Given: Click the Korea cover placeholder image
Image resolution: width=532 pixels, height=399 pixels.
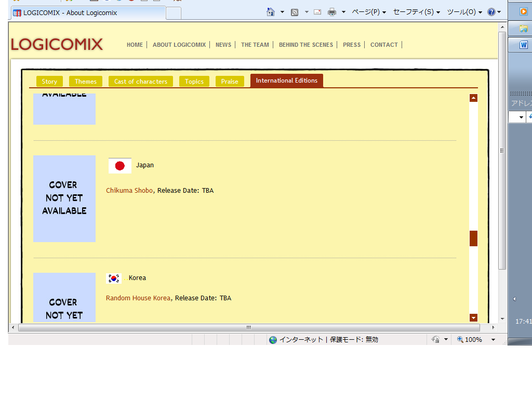Looking at the screenshot, I should (x=64, y=297).
